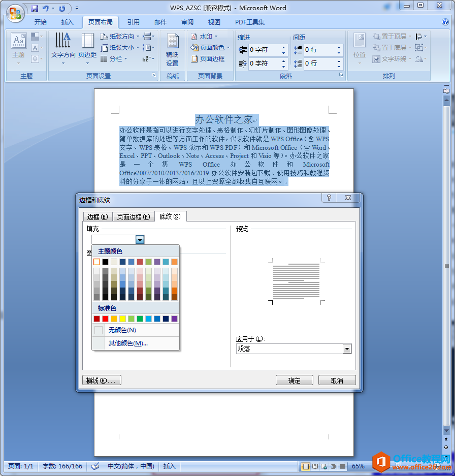
Task: Cancel dialog with 取消 button
Action: [x=337, y=380]
